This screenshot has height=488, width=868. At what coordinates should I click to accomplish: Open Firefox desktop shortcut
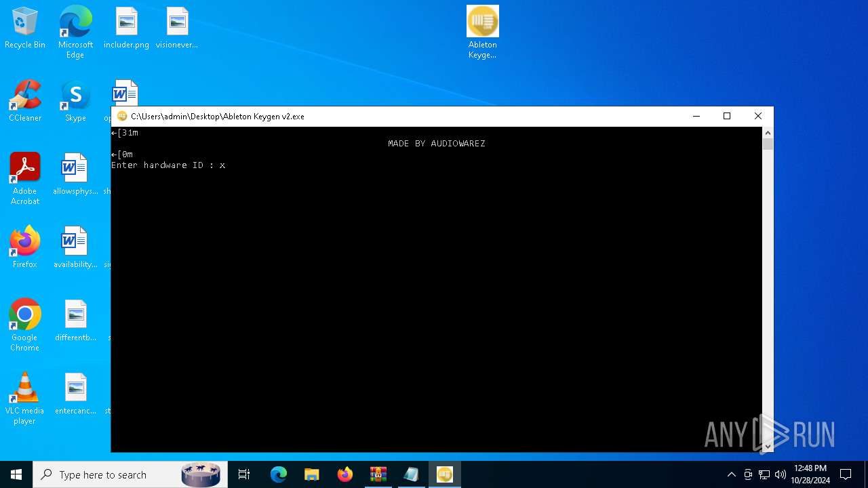click(x=25, y=247)
